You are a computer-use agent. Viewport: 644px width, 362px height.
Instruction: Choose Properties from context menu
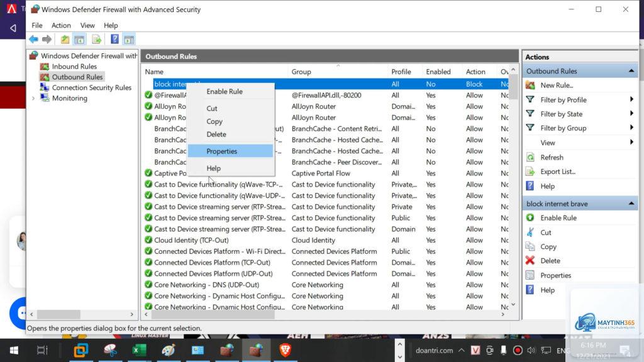(x=230, y=151)
